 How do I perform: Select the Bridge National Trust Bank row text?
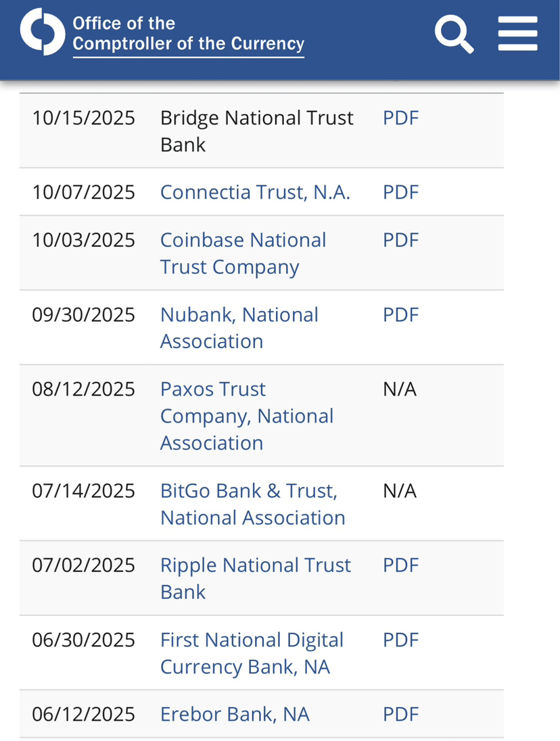pyautogui.click(x=256, y=131)
